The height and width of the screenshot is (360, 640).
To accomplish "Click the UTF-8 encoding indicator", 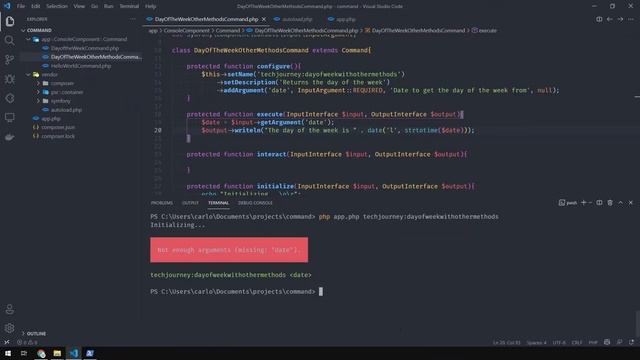I will tap(559, 342).
